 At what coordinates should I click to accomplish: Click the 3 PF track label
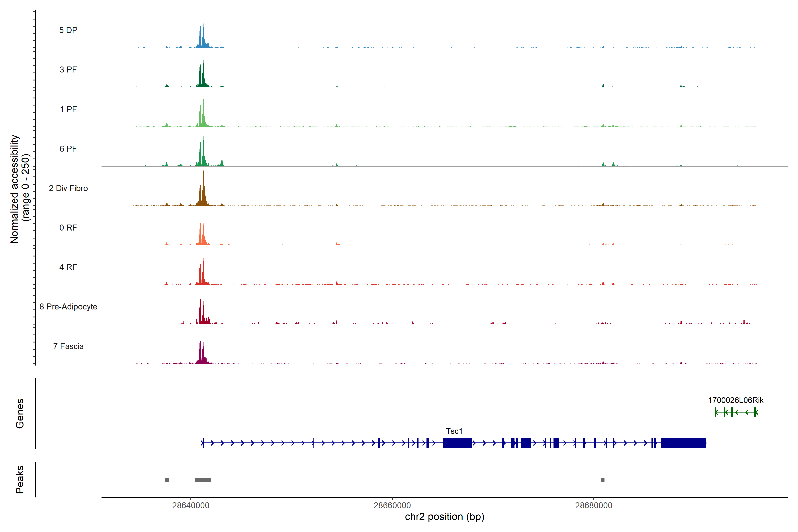point(68,70)
